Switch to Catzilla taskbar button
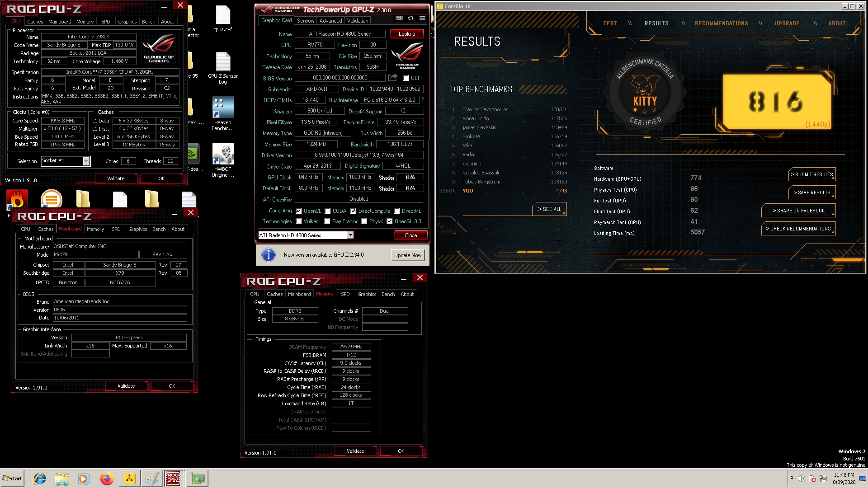Viewport: 868px width, 488px height. pos(129,479)
